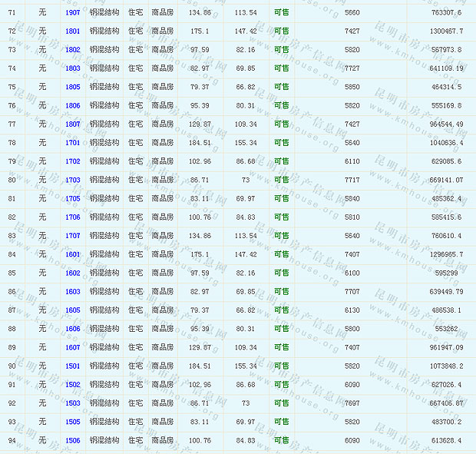Open room 1907 link
Screen dimensions: 476x454
click(73, 13)
